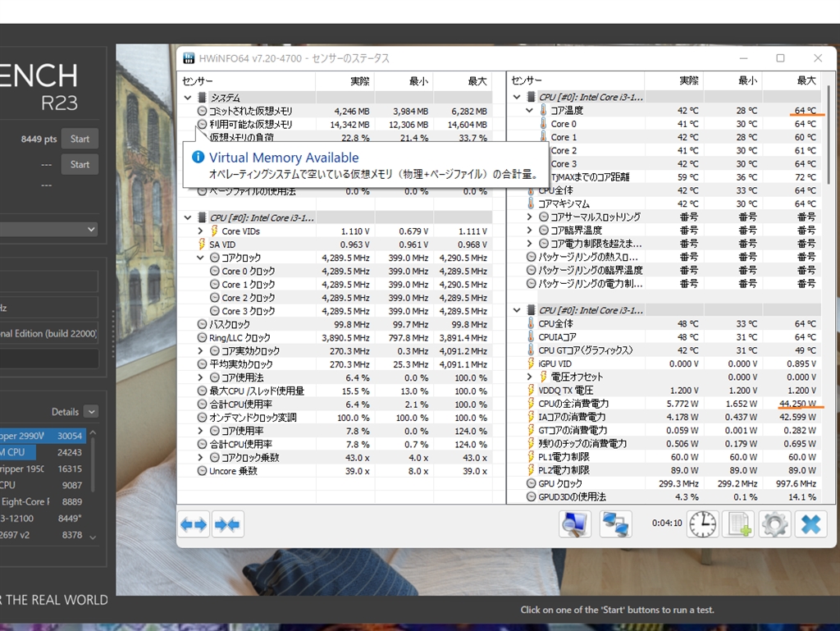Start the Cinebench test on the --- row
Screen dimensions: 840x631
[80, 164]
